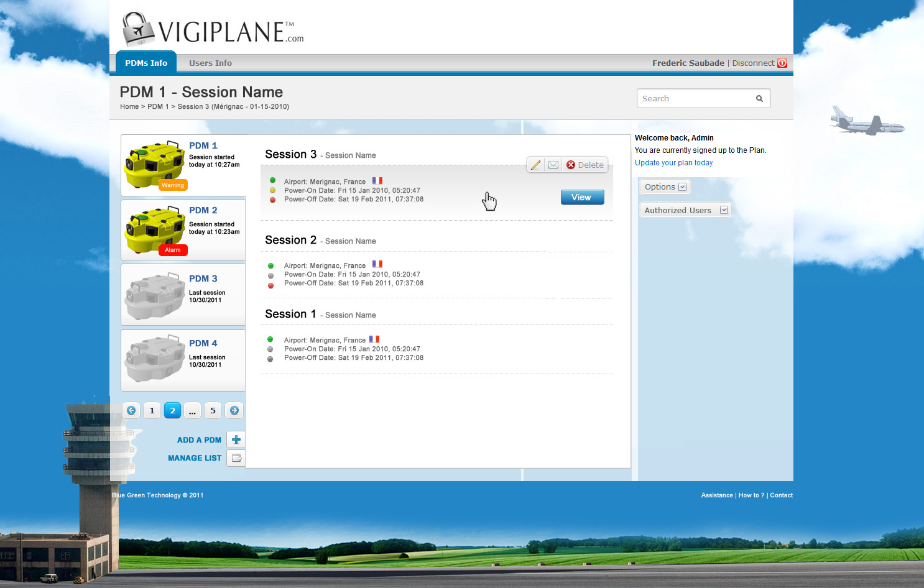Click the red Disconnect power icon
The image size is (924, 588).
(x=782, y=63)
